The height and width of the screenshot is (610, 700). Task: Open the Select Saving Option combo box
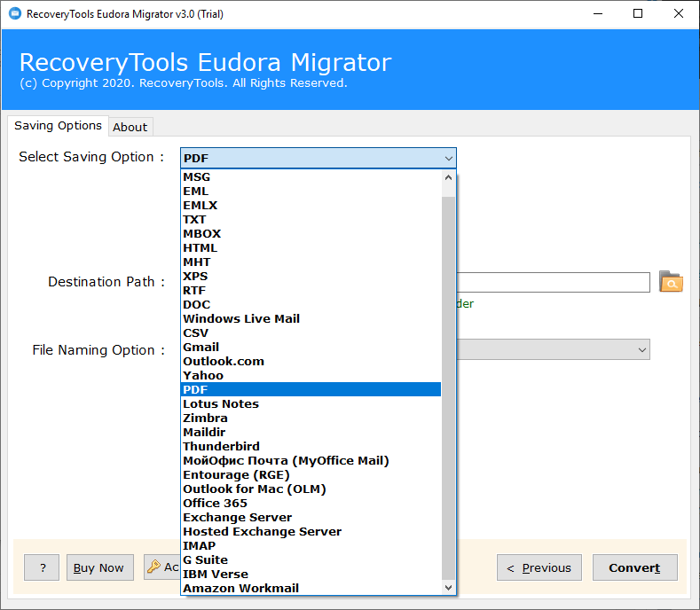(319, 158)
